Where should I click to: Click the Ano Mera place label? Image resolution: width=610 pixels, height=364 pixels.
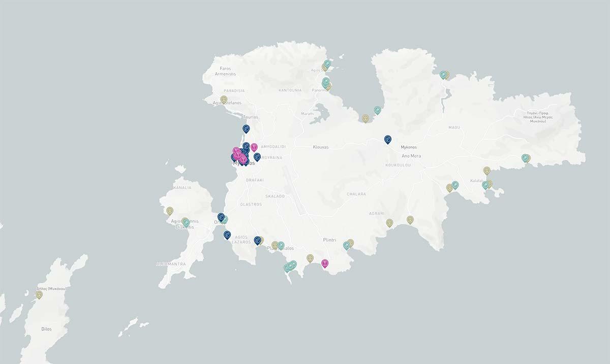pyautogui.click(x=411, y=156)
